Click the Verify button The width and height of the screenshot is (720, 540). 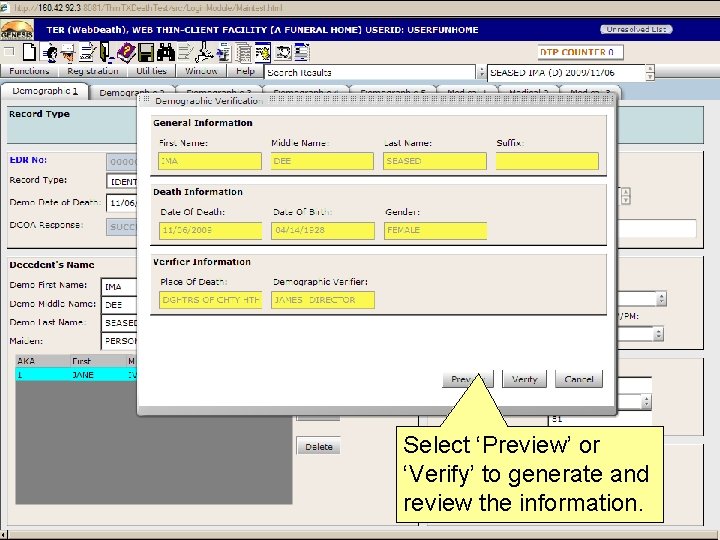(524, 379)
